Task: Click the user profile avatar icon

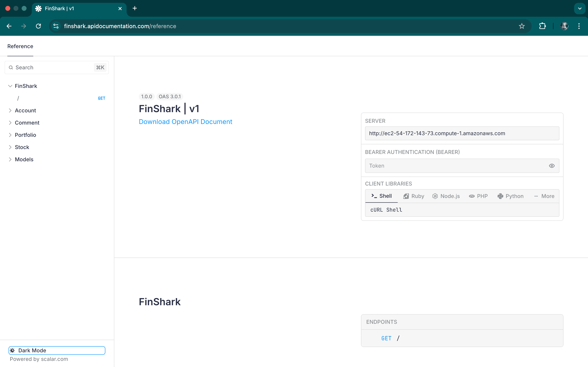Action: click(x=564, y=26)
